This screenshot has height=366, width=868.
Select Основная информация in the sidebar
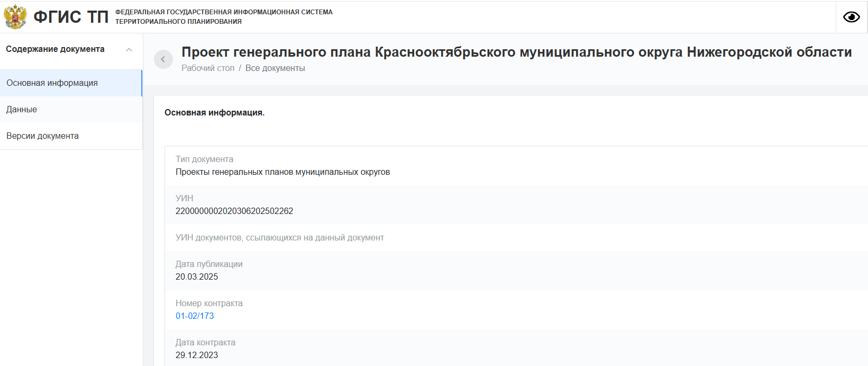pos(52,83)
